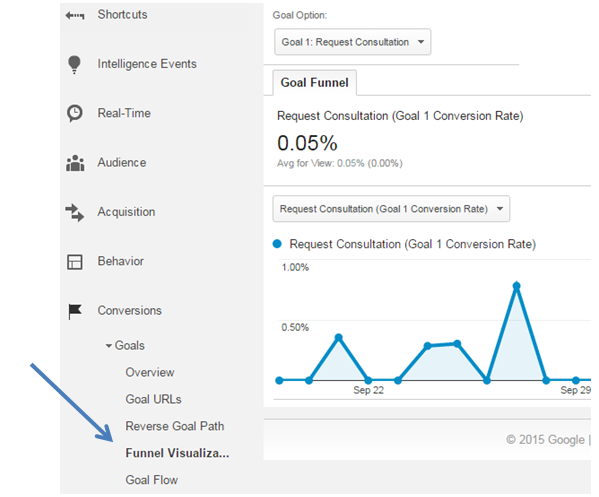Image resolution: width=599 pixels, height=497 pixels.
Task: Click the chart legend label Request Consultation
Action: point(413,244)
